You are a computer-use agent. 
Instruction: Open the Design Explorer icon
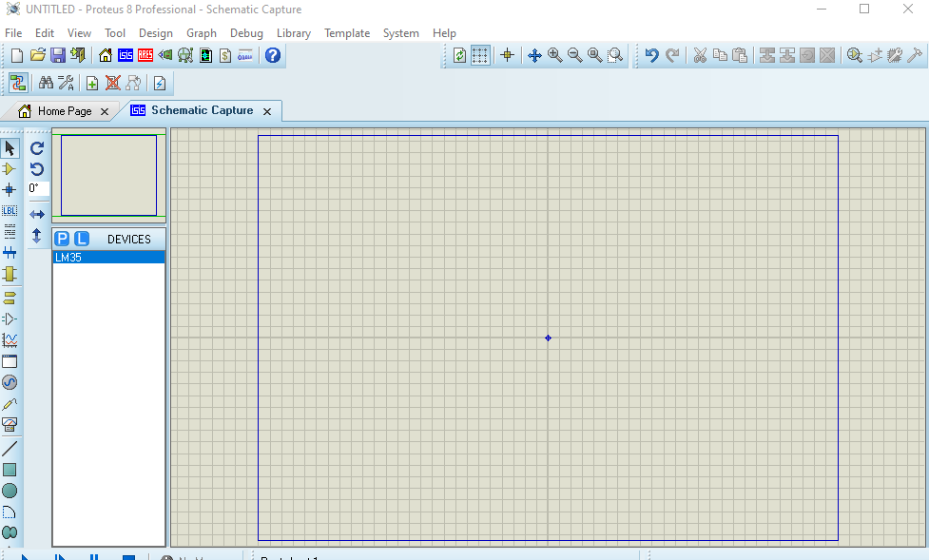(205, 56)
